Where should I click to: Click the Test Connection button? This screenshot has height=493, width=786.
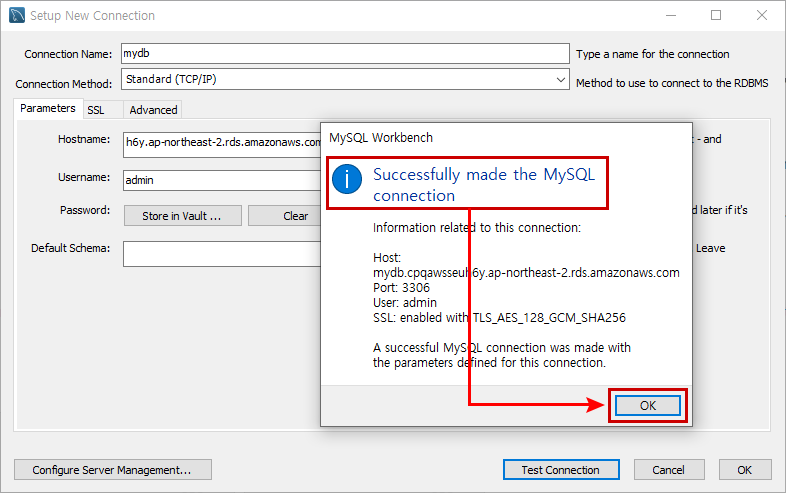coord(561,470)
